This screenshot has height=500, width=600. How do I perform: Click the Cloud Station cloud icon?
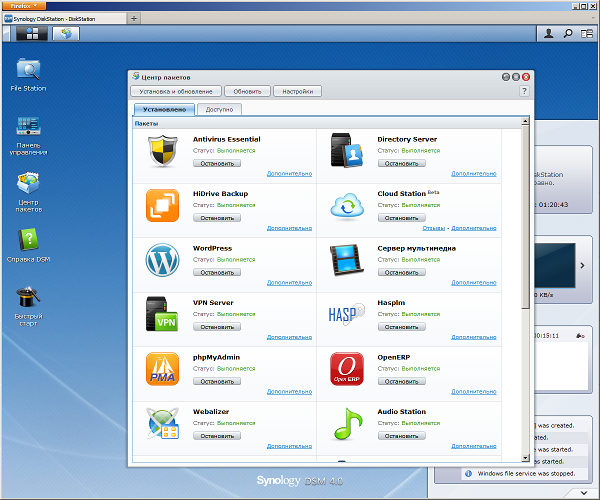pos(347,206)
